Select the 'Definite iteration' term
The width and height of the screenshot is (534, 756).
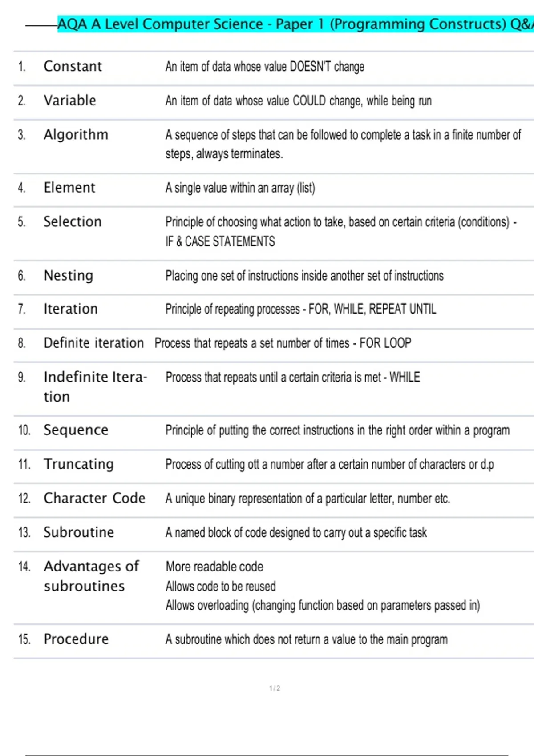click(94, 343)
